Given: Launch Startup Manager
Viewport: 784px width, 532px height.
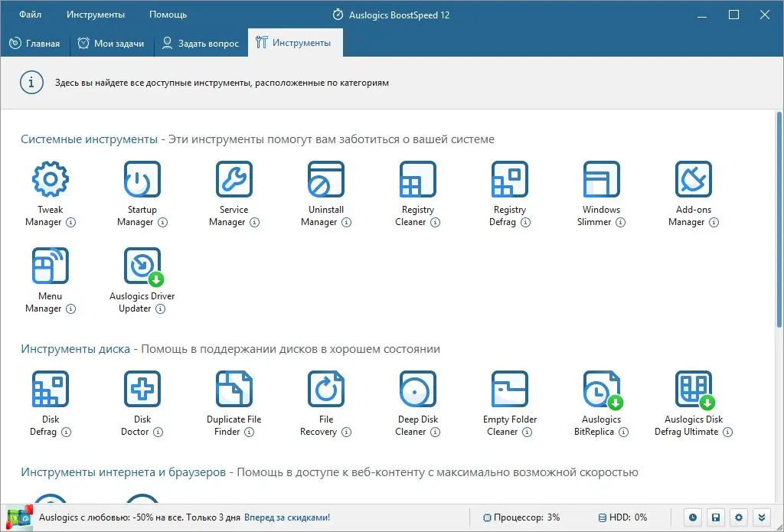Looking at the screenshot, I should 142,178.
